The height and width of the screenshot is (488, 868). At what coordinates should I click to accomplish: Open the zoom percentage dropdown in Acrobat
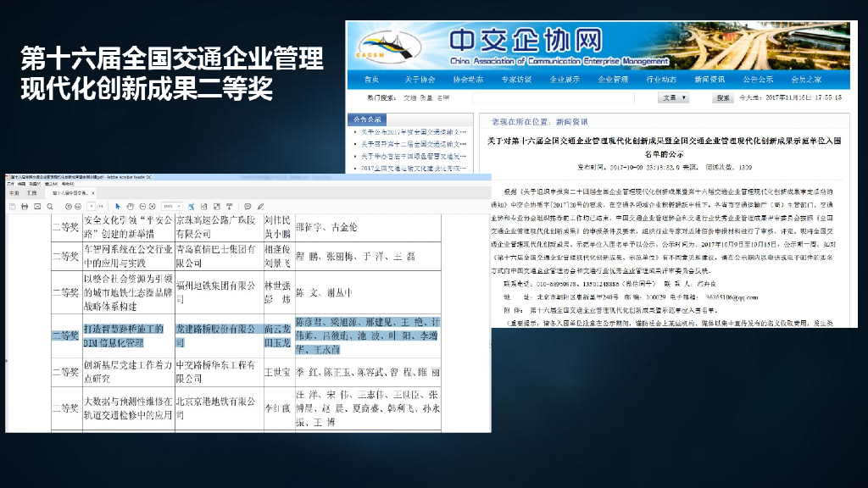[x=171, y=207]
